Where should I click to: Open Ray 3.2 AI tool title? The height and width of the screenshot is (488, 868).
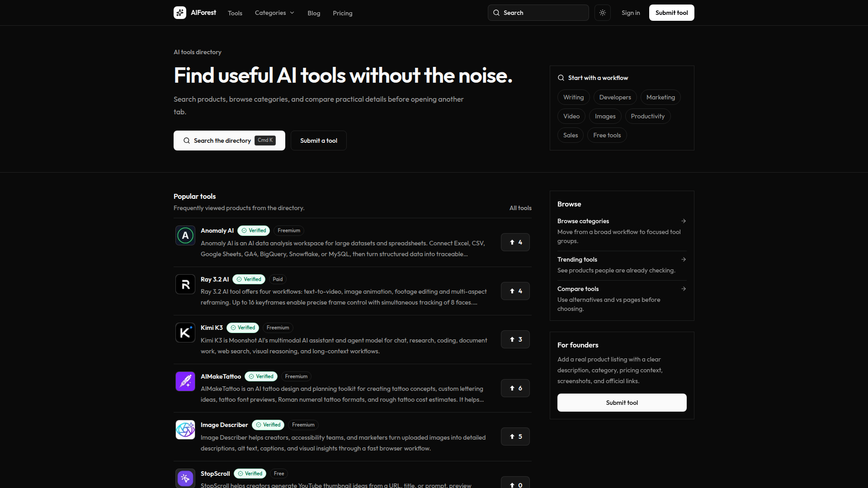(215, 279)
